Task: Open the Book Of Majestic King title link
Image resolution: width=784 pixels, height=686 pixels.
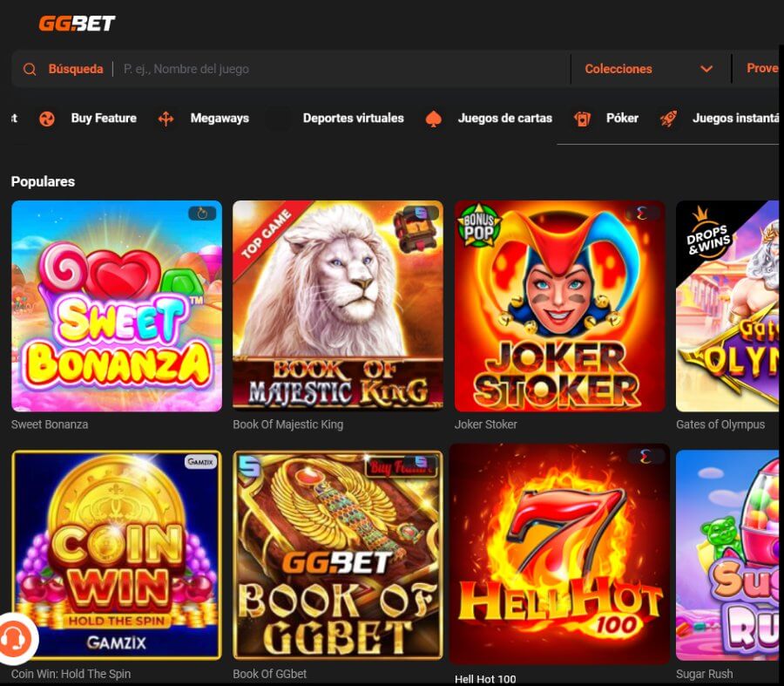Action: click(288, 425)
